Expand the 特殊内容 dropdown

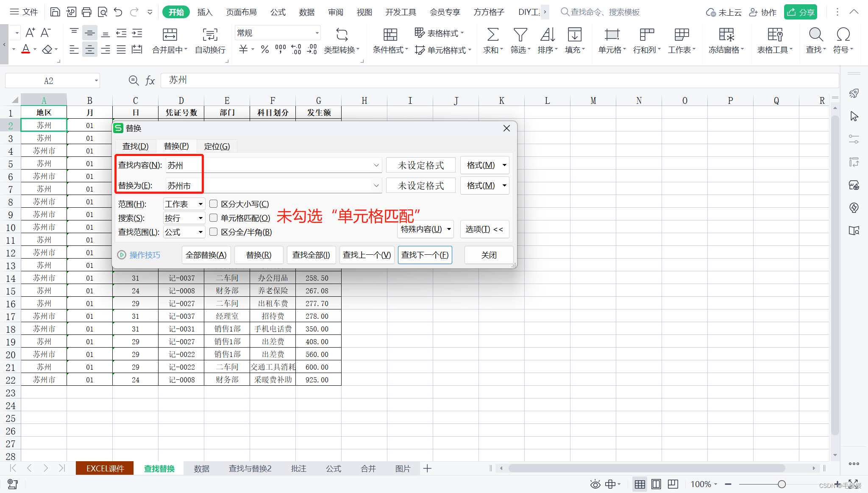pos(426,229)
